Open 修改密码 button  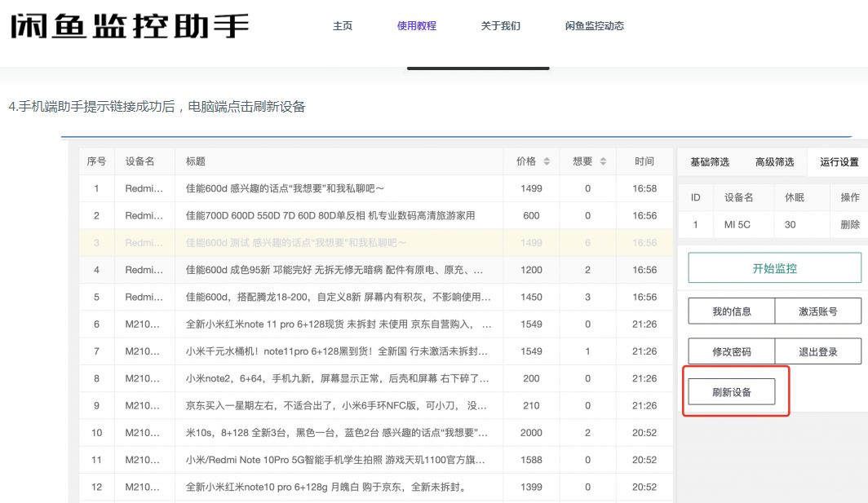[x=732, y=352]
